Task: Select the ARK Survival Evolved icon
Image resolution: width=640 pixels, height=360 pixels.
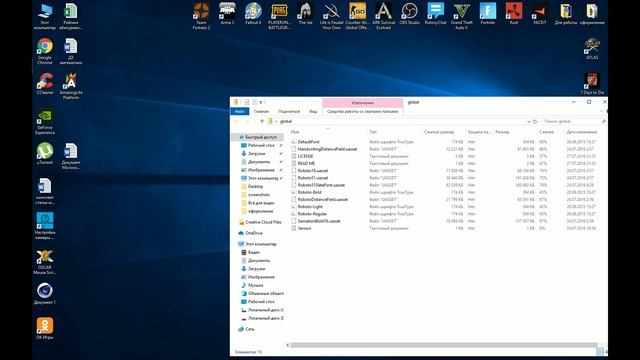Action: click(x=383, y=16)
